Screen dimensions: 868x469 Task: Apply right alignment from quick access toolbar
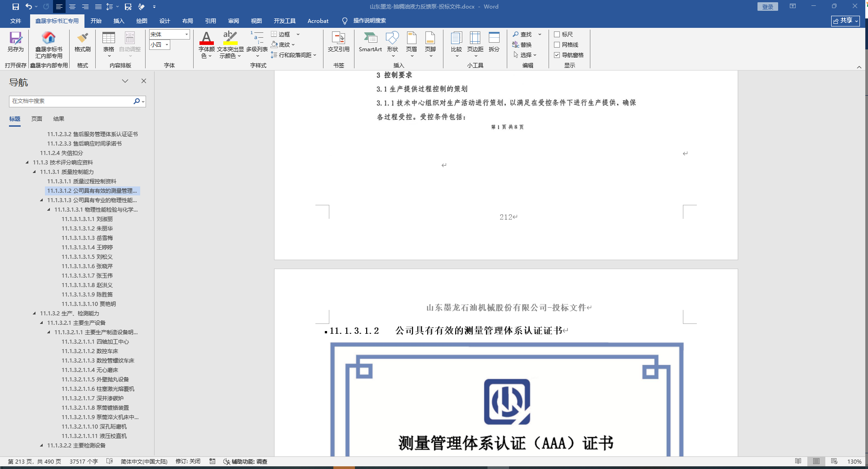coord(85,7)
